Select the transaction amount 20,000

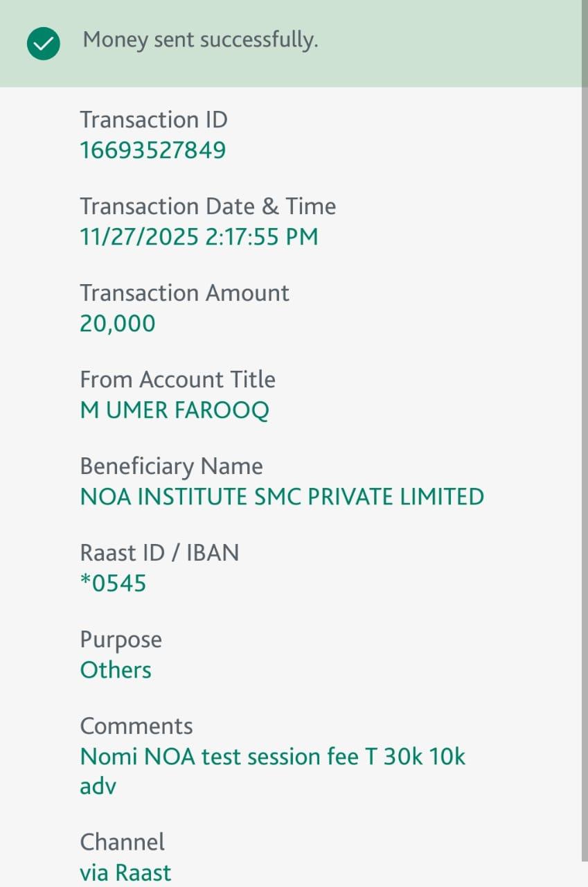118,324
